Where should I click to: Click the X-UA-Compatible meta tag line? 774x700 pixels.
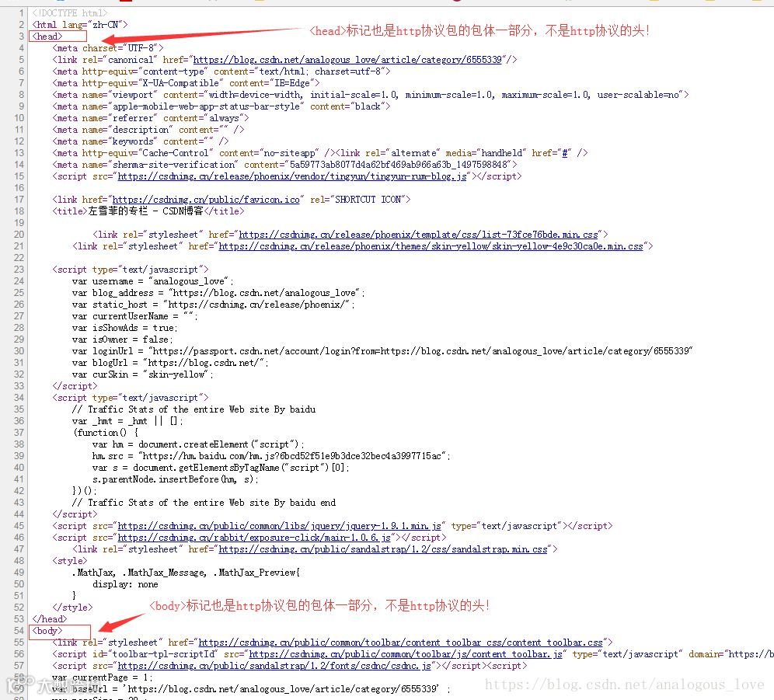coord(186,83)
